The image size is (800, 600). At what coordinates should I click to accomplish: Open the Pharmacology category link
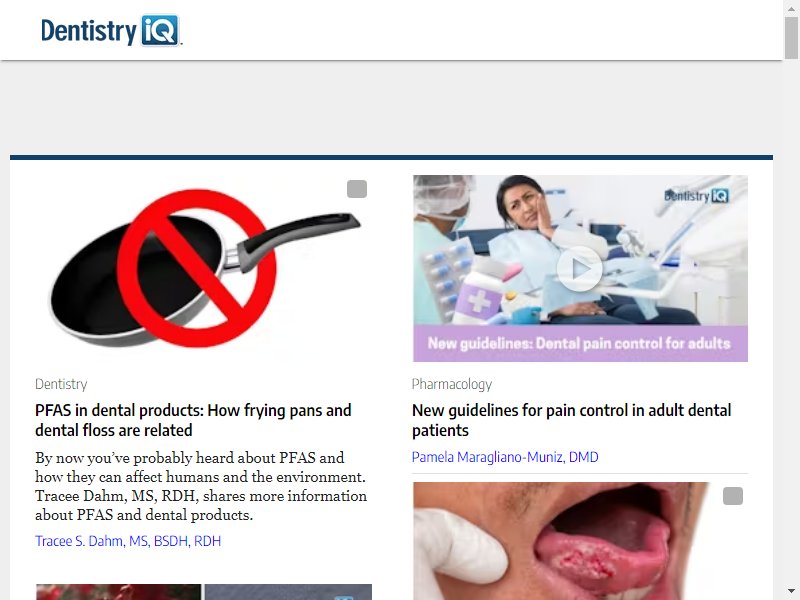click(452, 384)
